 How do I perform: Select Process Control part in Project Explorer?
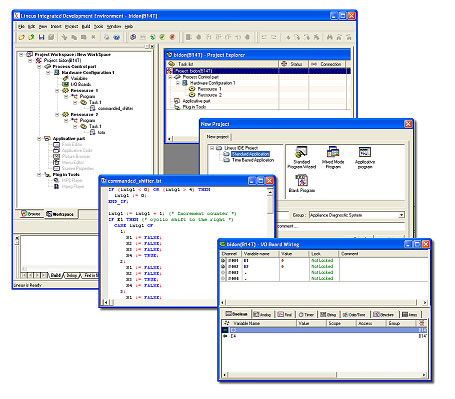coord(200,77)
